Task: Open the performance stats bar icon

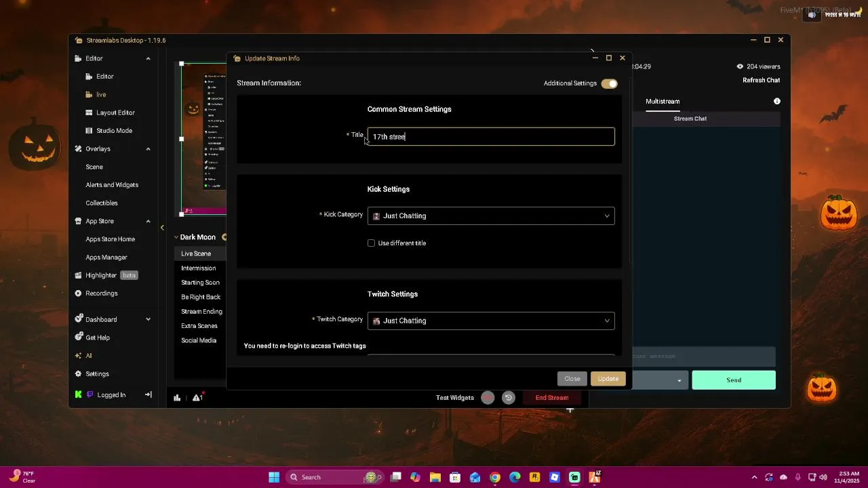Action: point(177,398)
